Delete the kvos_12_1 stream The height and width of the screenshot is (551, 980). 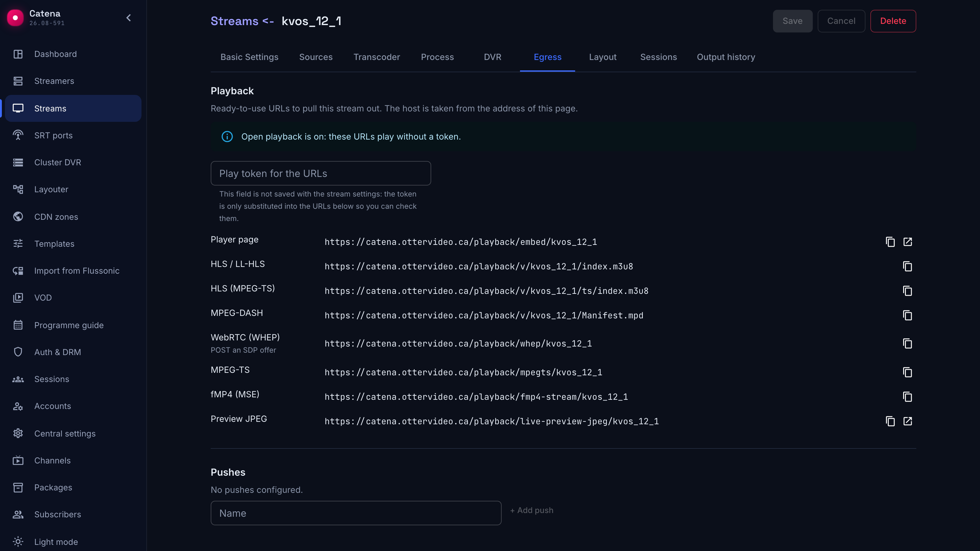[893, 21]
